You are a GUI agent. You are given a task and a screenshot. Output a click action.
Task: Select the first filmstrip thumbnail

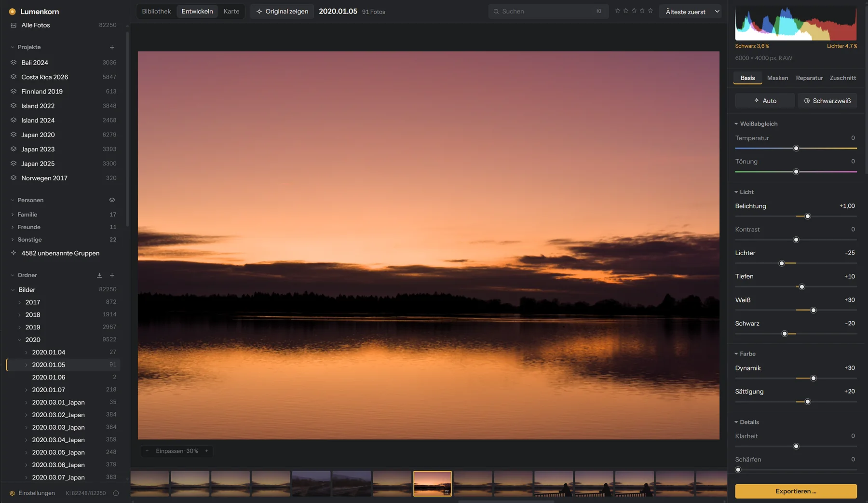click(x=150, y=484)
